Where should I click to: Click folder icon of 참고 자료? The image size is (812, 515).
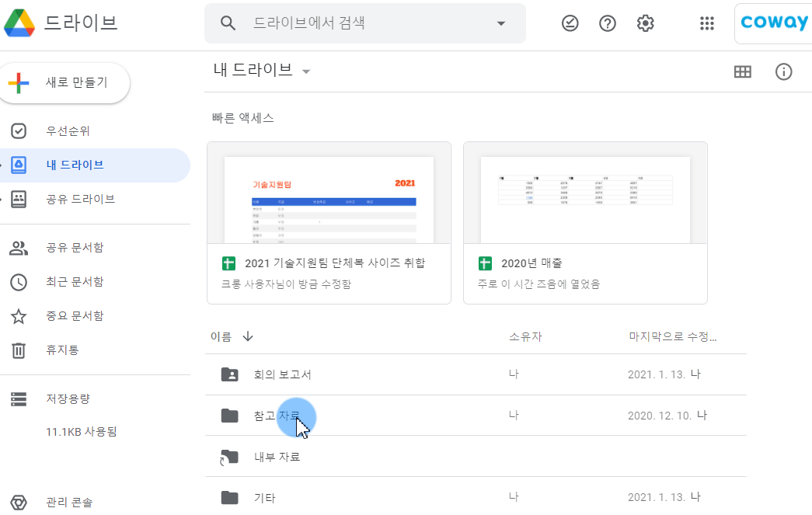click(229, 415)
